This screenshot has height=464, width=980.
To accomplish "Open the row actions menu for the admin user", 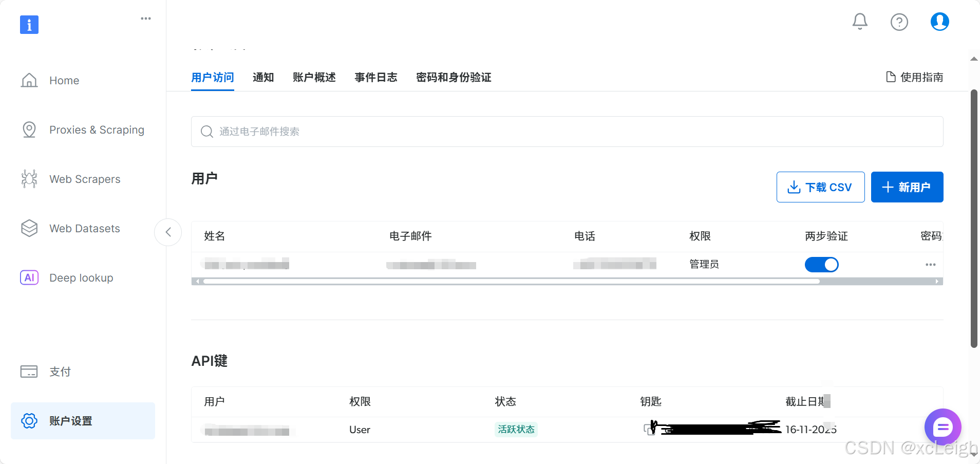I will click(930, 264).
